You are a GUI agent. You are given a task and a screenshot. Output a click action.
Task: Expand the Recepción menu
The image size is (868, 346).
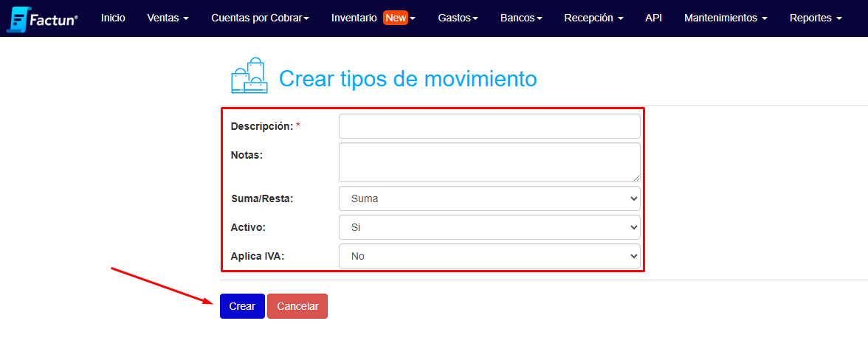594,18
